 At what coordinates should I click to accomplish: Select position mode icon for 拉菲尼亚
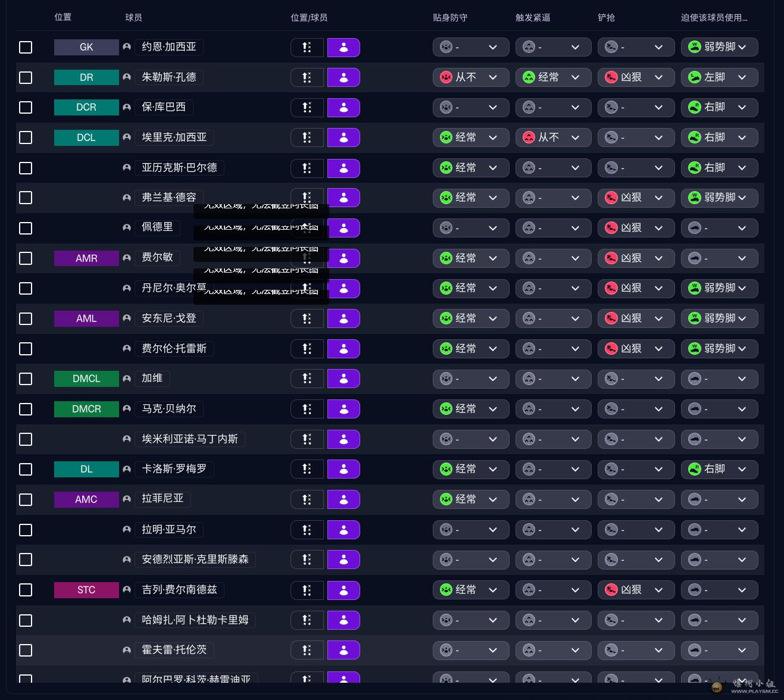point(307,499)
